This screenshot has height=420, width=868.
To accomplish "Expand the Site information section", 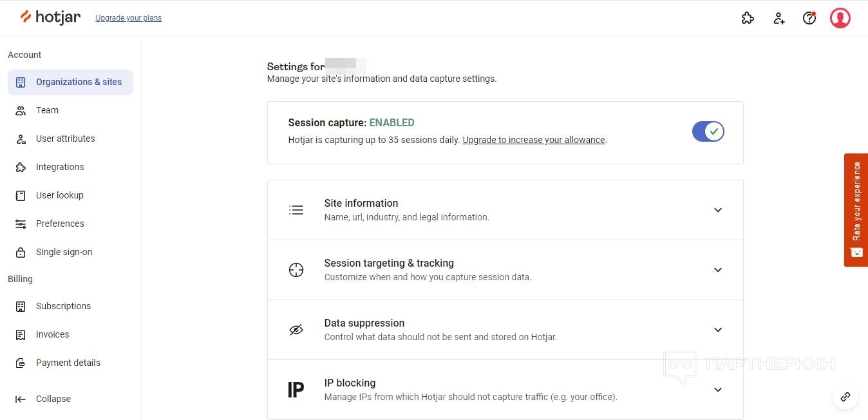I will tap(718, 210).
